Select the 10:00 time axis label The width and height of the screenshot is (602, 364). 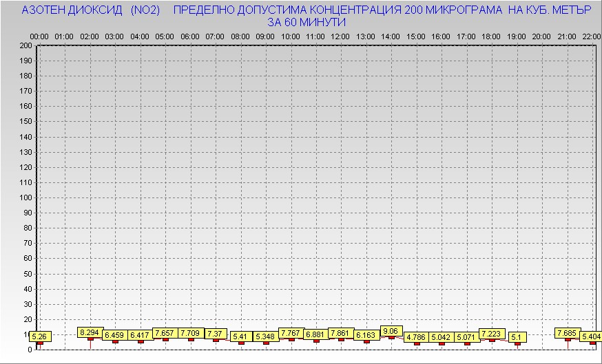tap(290, 37)
